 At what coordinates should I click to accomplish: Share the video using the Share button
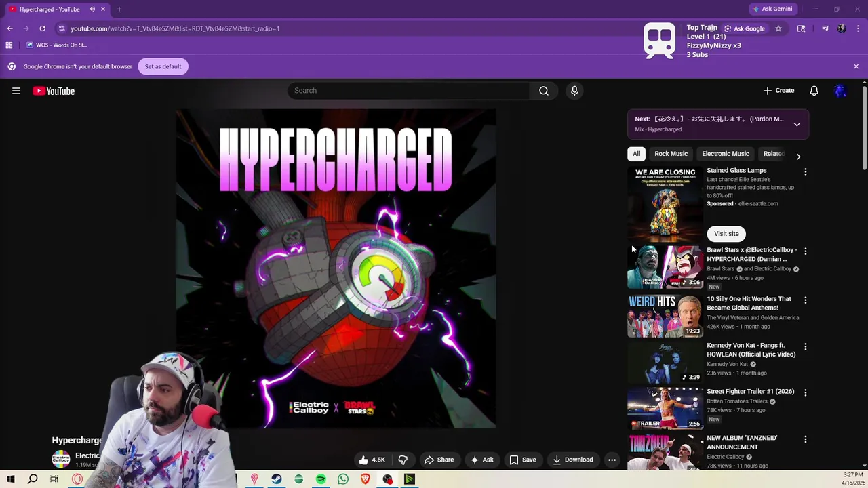(439, 460)
